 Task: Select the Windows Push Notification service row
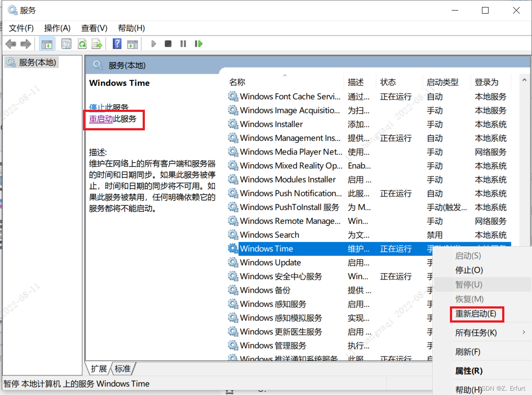pyautogui.click(x=369, y=194)
